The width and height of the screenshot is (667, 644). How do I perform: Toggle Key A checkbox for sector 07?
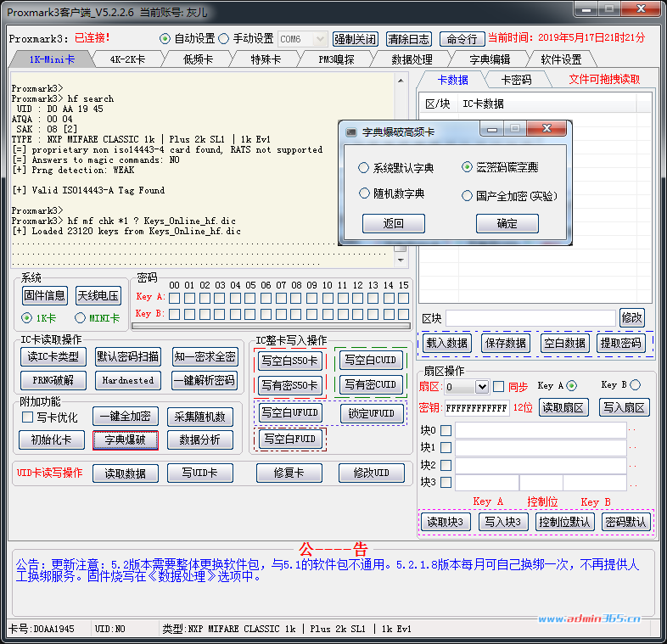(x=281, y=298)
